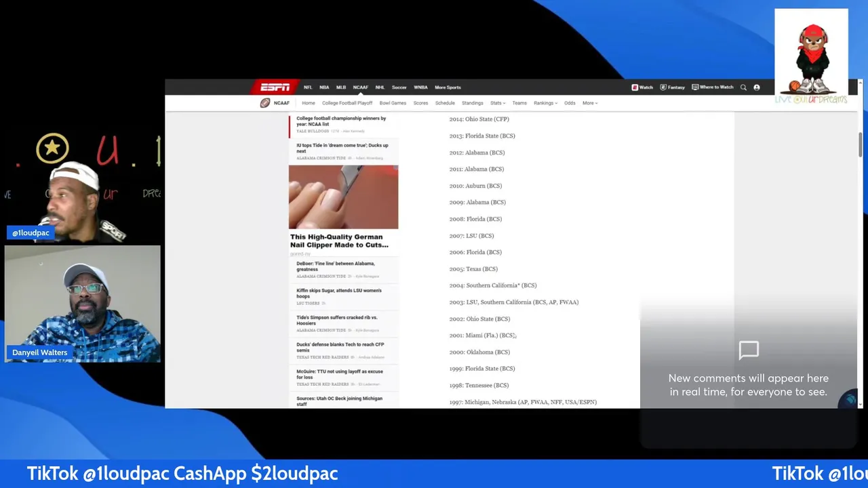
Task: Open the Standings tab
Action: tap(473, 103)
